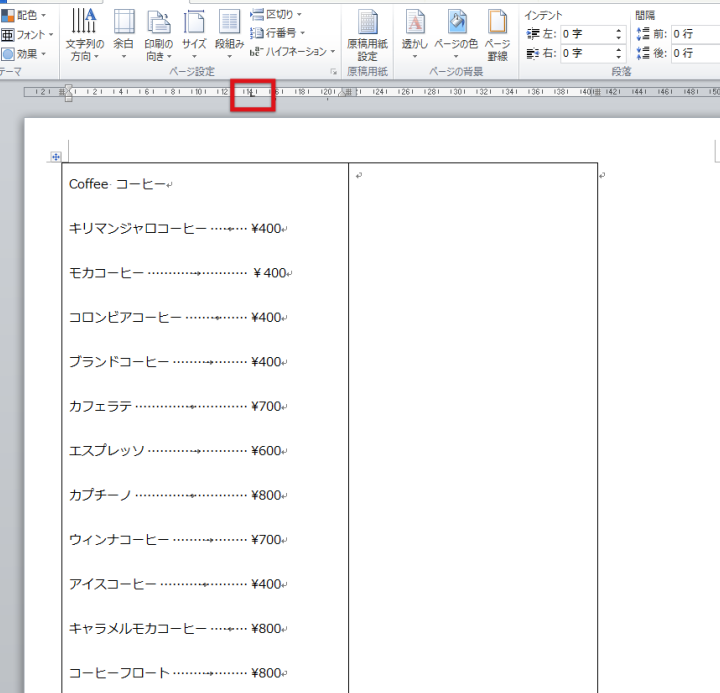Click inside the empty right table cell
Viewport: 720px width, 693px height.
click(473, 427)
